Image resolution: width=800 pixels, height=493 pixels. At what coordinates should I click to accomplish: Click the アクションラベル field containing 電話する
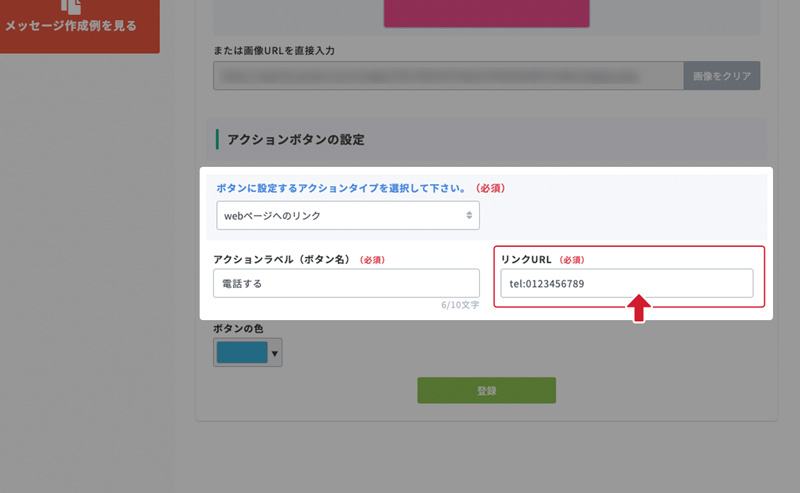click(346, 283)
